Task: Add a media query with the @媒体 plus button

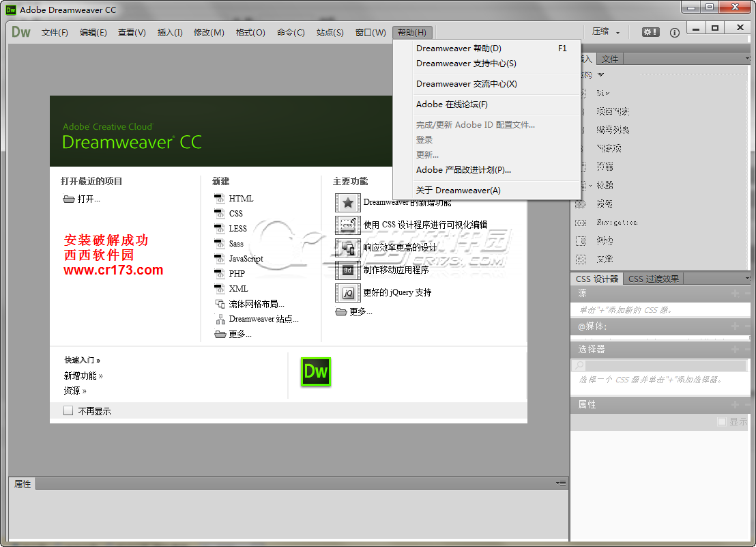Action: coord(736,326)
